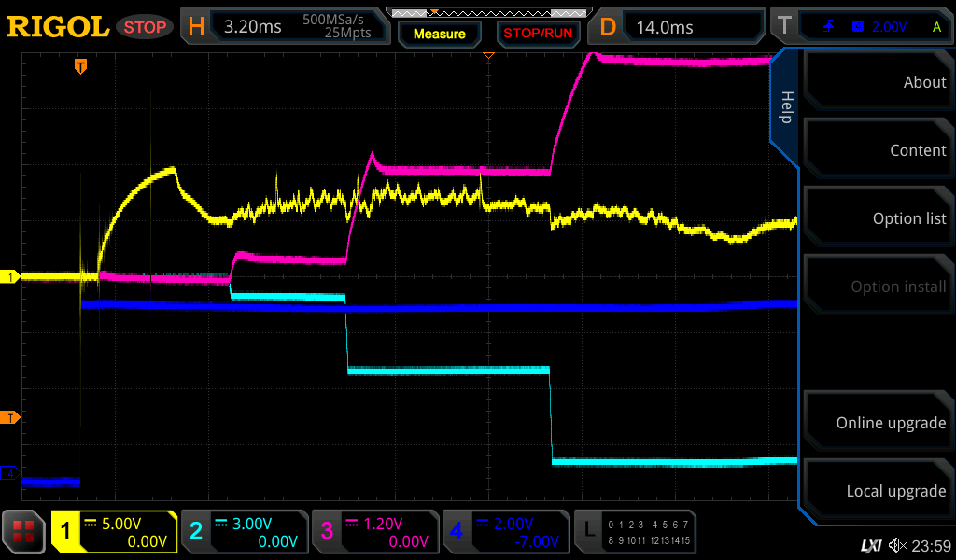This screenshot has width=956, height=560.
Task: Click the orange trigger position marker above the grid
Action: (81, 66)
